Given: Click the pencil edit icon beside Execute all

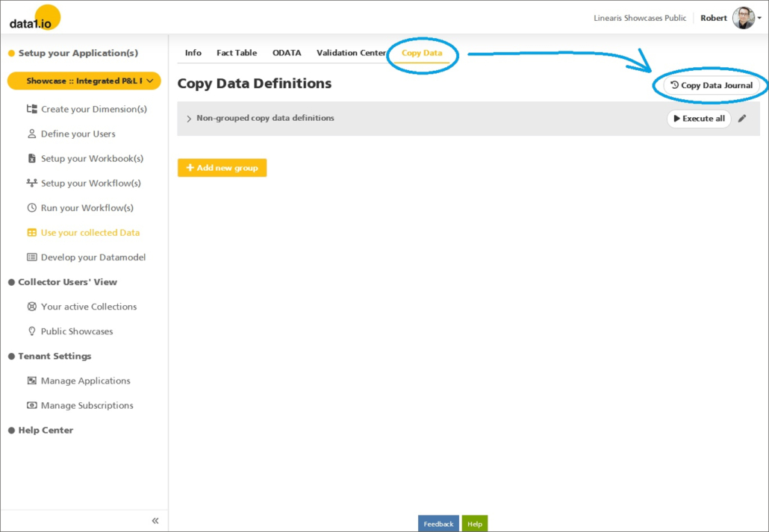Looking at the screenshot, I should 741,119.
